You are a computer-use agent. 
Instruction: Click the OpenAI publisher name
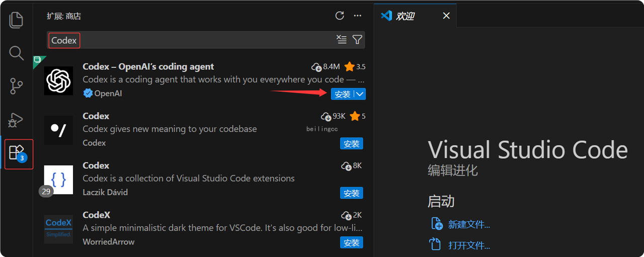tap(108, 94)
